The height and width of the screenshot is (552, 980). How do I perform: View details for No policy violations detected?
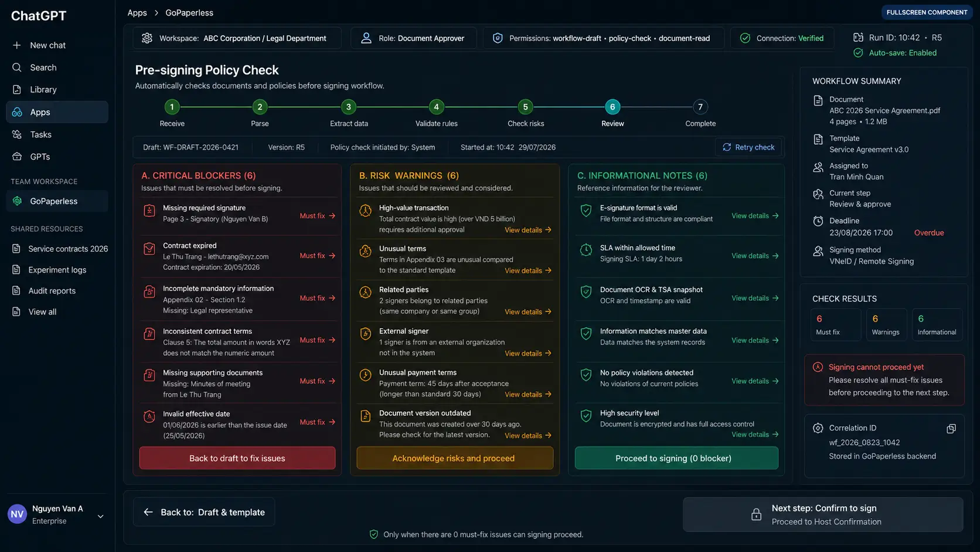(x=755, y=381)
